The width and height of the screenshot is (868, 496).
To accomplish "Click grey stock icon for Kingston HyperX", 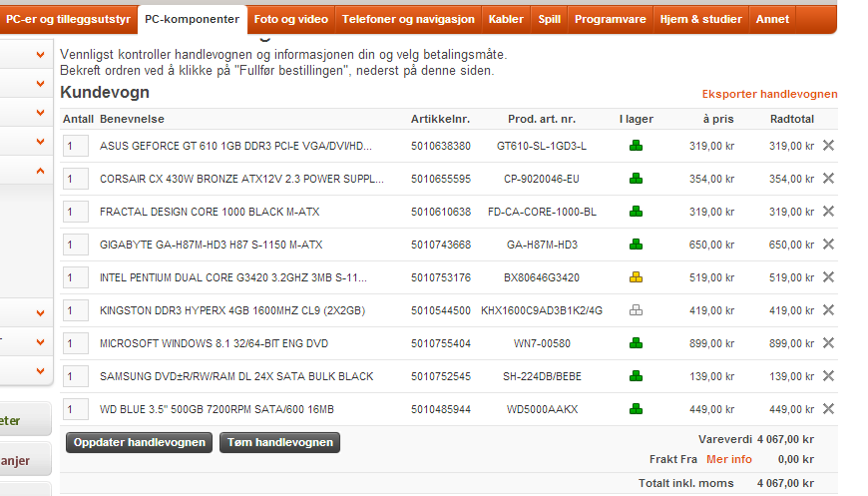I will click(637, 310).
